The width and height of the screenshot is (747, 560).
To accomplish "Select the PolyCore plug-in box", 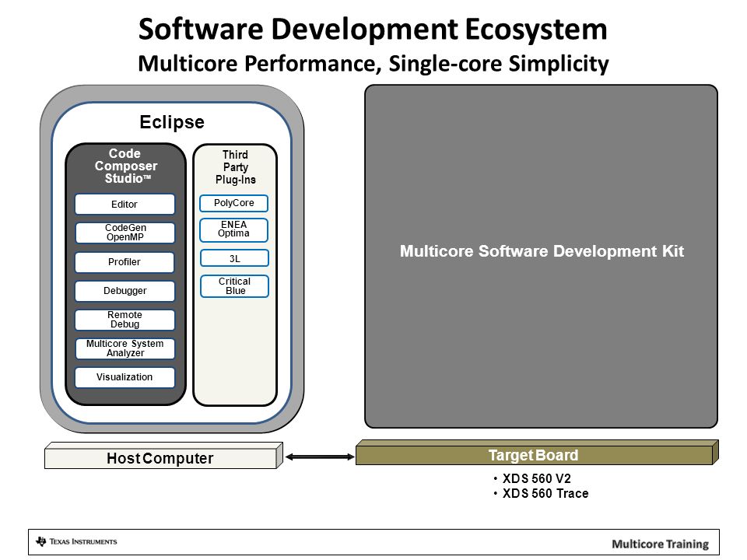I will [234, 203].
